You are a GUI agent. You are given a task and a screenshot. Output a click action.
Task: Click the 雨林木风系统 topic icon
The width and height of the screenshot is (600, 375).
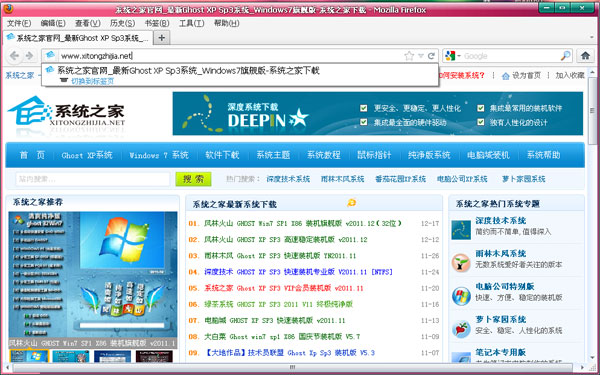pos(461,263)
